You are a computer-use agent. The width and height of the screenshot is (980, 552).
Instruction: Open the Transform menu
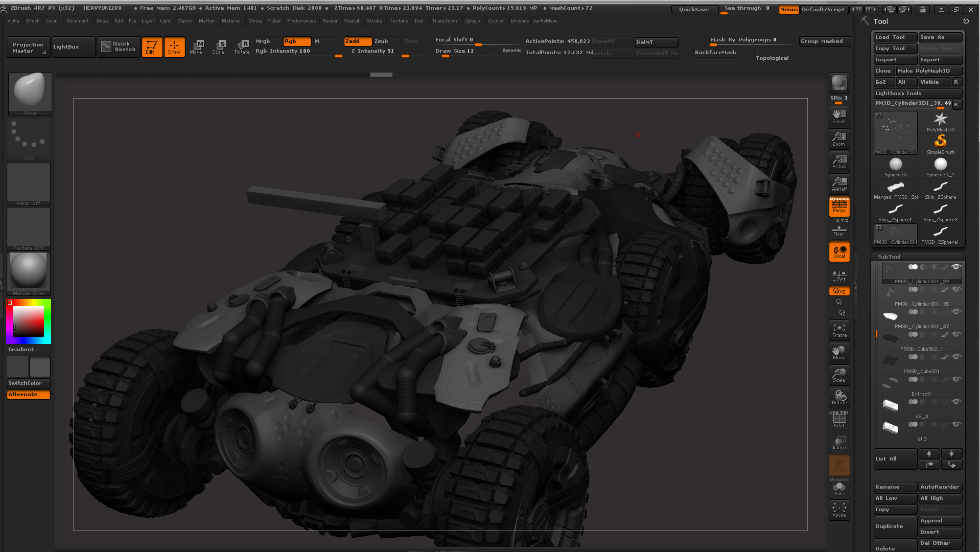[445, 21]
